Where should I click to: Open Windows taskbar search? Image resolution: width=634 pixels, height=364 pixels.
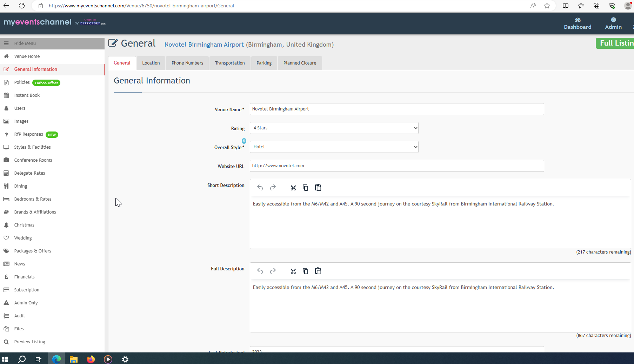tap(22, 359)
